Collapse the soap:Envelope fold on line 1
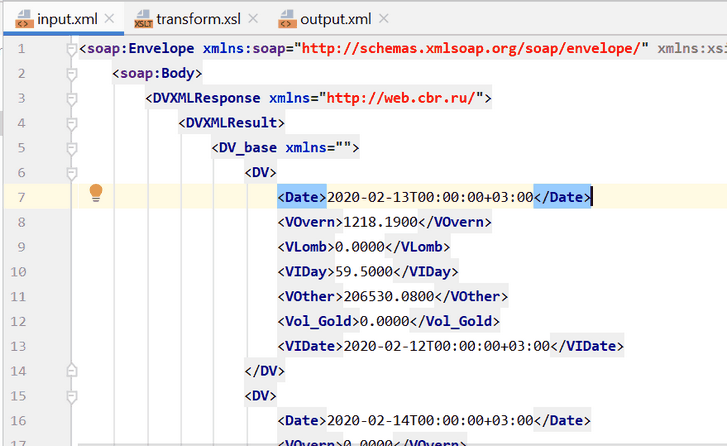This screenshot has width=727, height=446. (70, 49)
